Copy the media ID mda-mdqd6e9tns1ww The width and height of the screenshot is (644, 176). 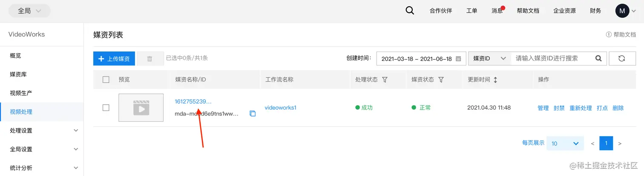(x=253, y=114)
